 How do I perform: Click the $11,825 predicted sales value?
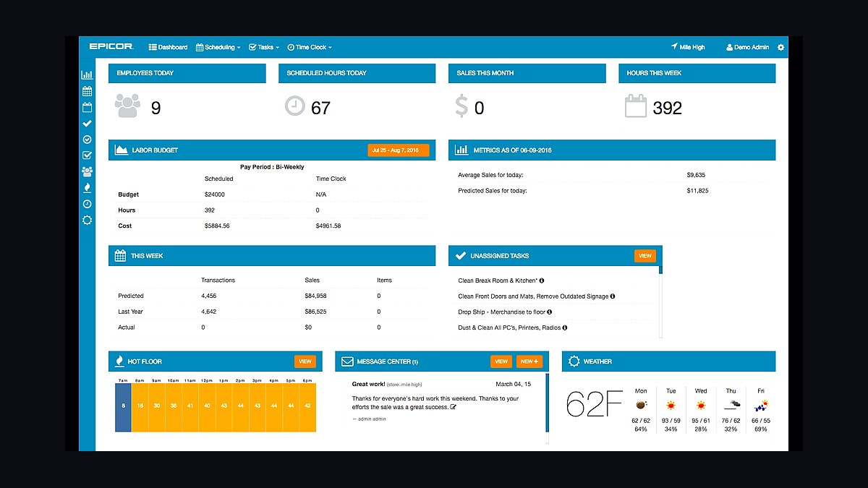tap(697, 191)
